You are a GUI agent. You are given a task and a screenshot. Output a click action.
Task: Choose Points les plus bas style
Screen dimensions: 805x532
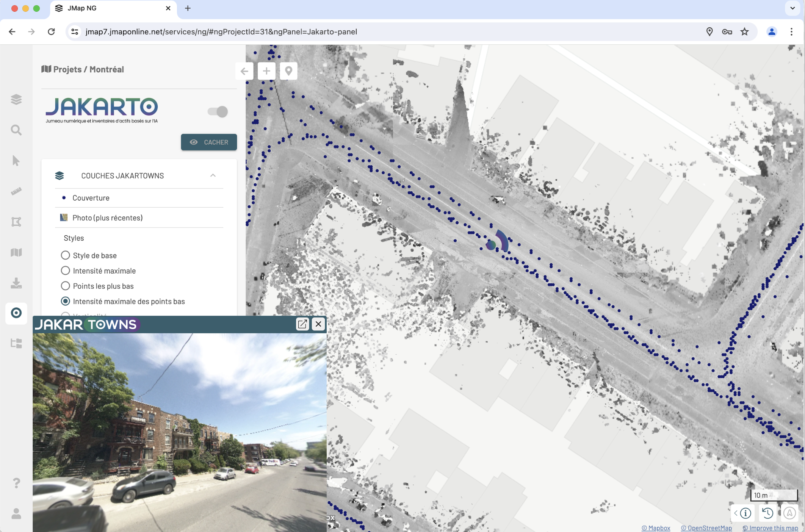(65, 286)
